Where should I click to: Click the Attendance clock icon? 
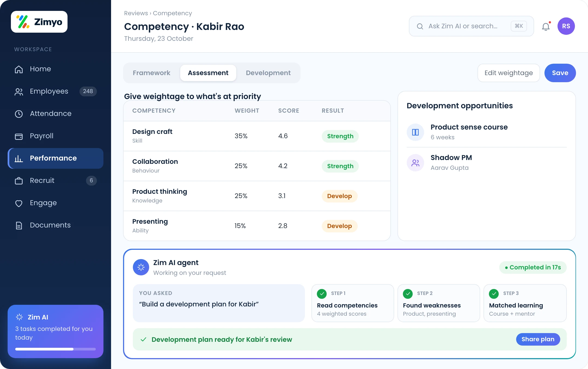pos(19,114)
